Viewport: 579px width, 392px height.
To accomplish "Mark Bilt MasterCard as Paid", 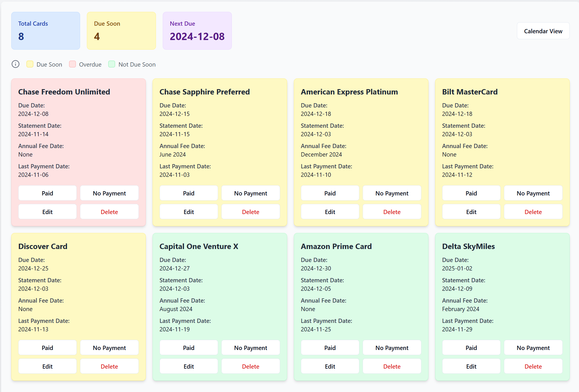I will (x=471, y=193).
